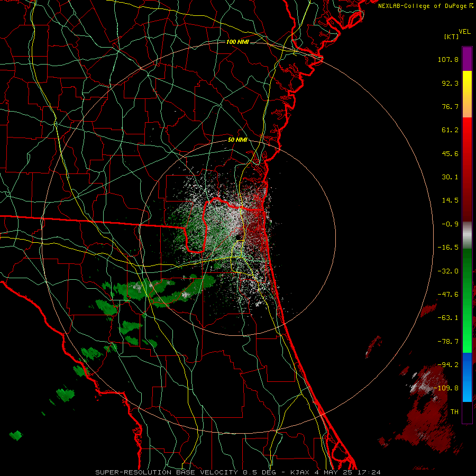The image size is (476, 476).
Task: Click the -16.5 legend value
Action: pos(448,248)
